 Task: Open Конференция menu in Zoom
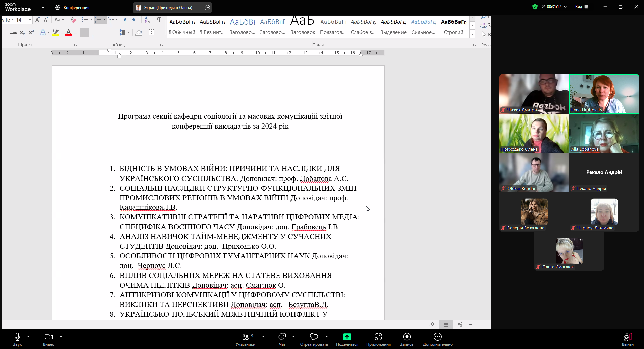72,7
